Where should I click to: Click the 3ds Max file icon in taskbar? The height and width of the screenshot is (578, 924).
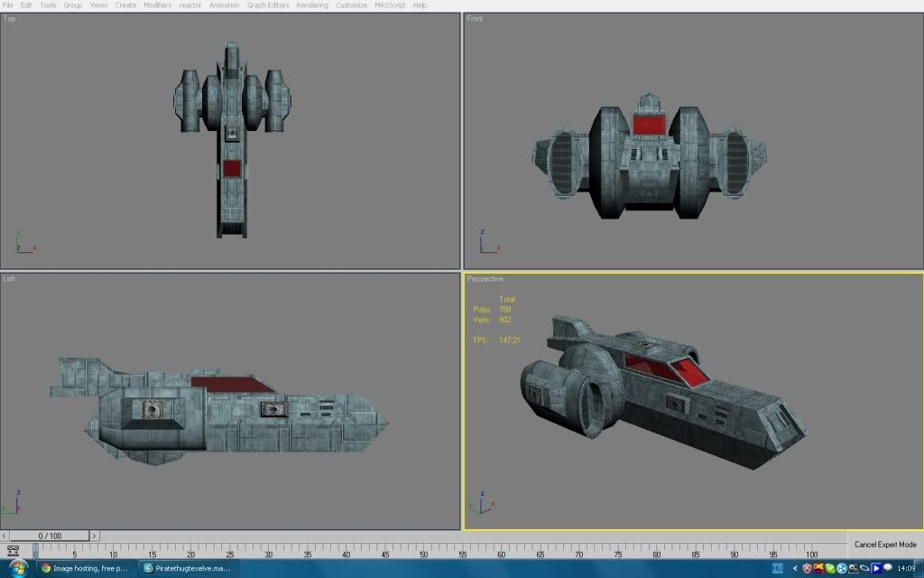click(x=149, y=569)
